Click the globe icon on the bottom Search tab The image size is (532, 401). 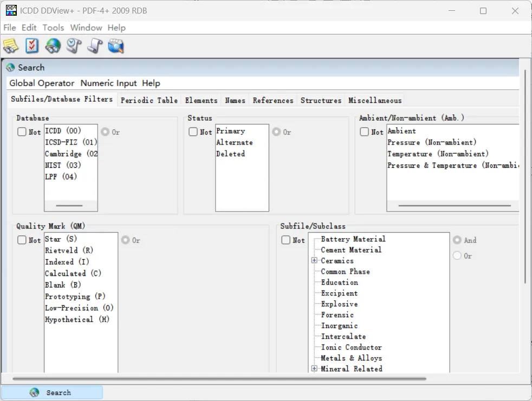[x=34, y=392]
